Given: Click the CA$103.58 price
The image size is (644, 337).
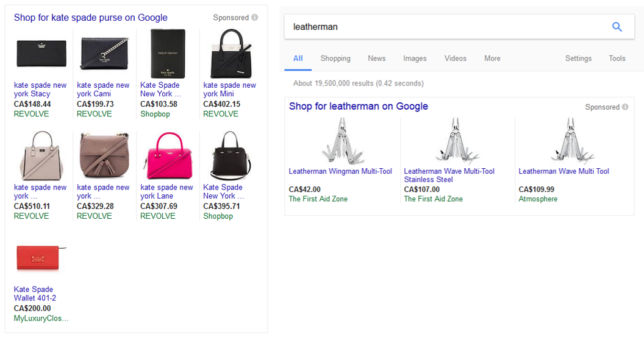Looking at the screenshot, I should (x=159, y=104).
